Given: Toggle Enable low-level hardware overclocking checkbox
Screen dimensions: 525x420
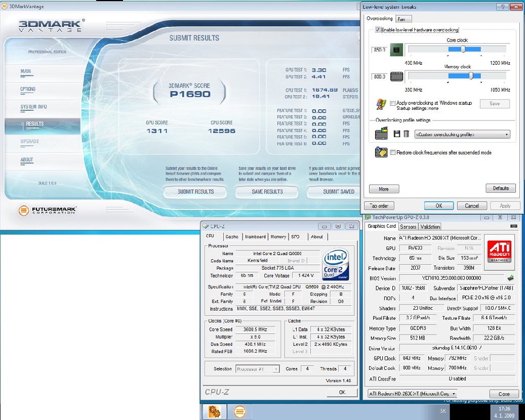Looking at the screenshot, I should (x=378, y=30).
